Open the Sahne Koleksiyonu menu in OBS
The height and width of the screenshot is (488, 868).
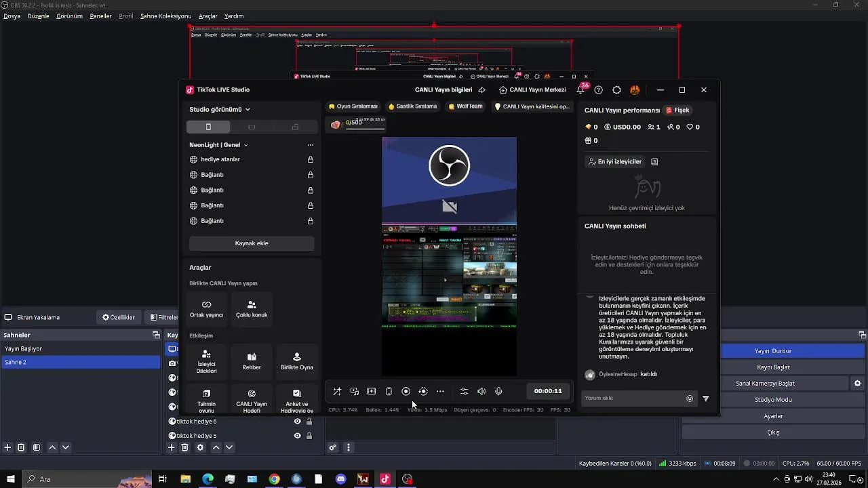166,16
